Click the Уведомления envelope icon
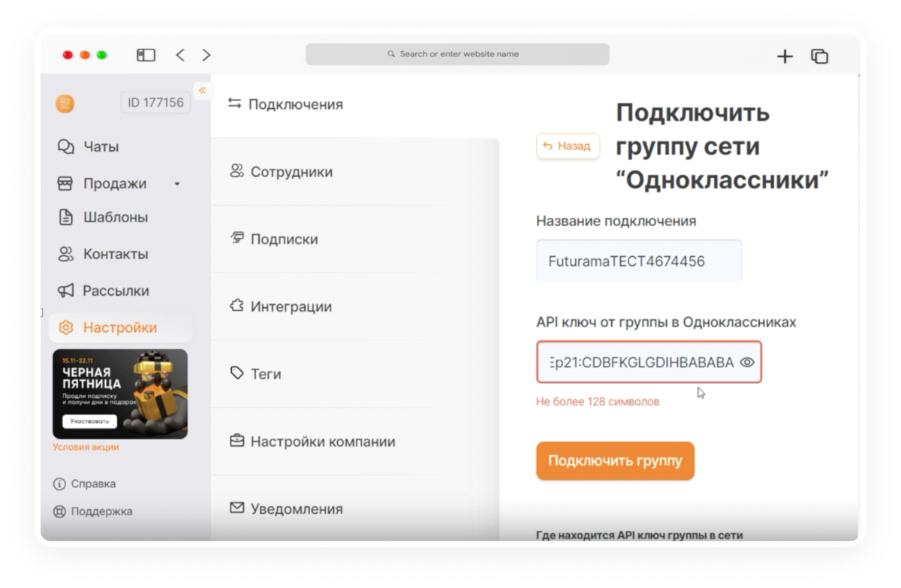The width and height of the screenshot is (901, 588). pos(237,508)
